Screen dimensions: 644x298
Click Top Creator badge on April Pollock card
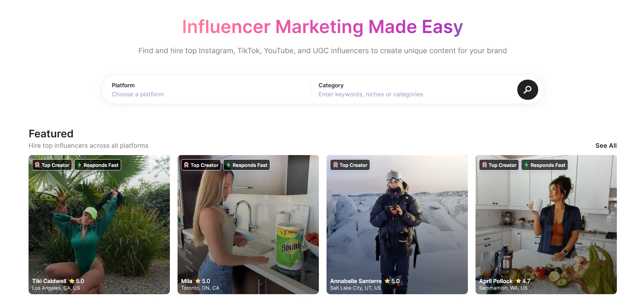(x=499, y=165)
